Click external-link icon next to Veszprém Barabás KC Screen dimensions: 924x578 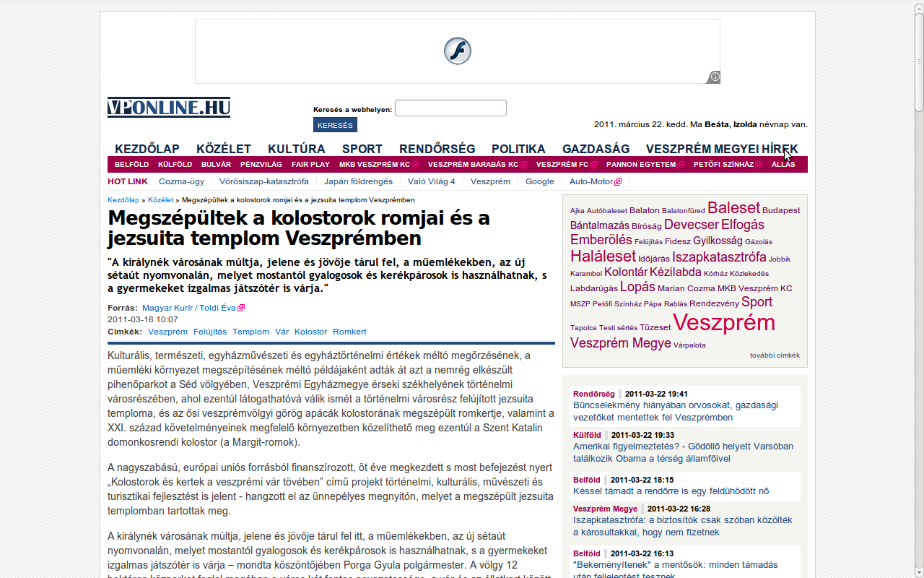point(523,165)
